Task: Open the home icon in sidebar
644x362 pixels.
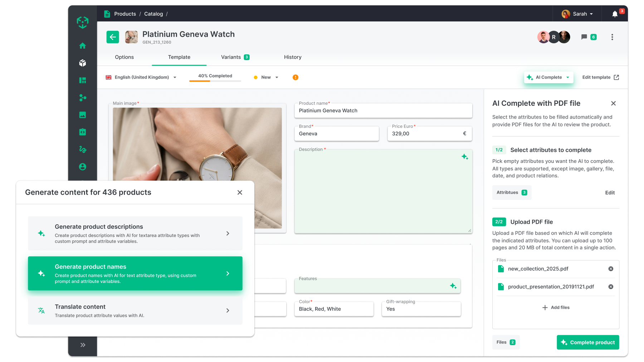Action: pos(83,46)
